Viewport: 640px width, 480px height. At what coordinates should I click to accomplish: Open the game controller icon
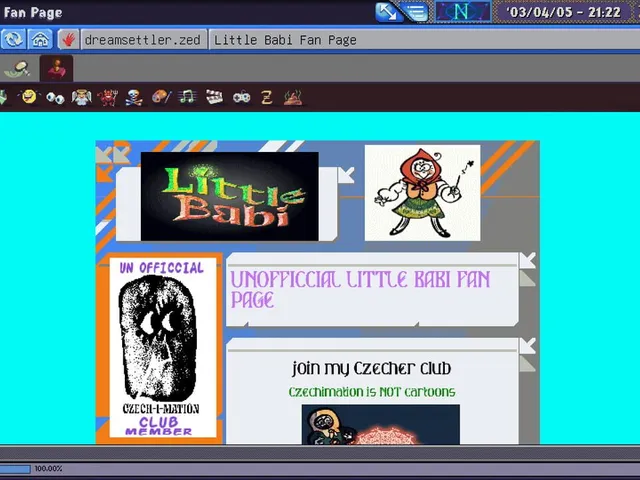pos(242,98)
